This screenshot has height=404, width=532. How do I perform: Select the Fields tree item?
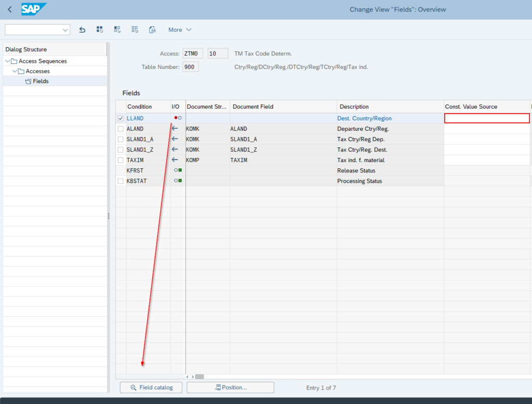(41, 81)
